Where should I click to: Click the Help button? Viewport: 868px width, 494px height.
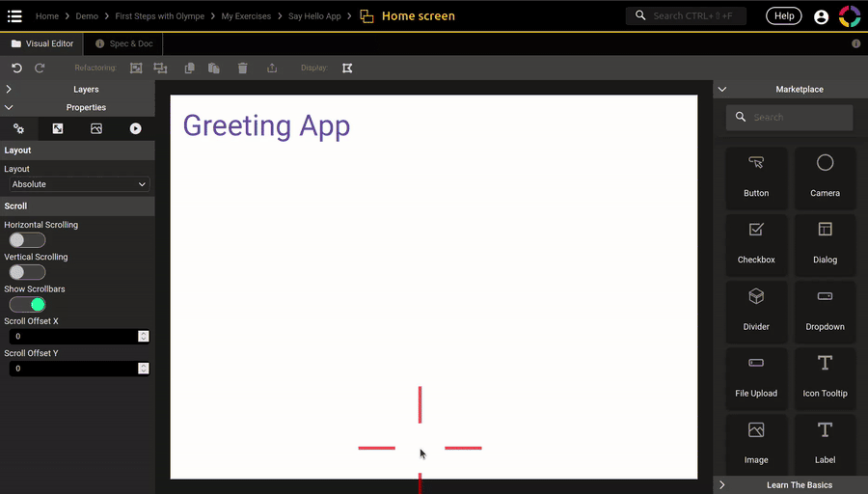[783, 16]
